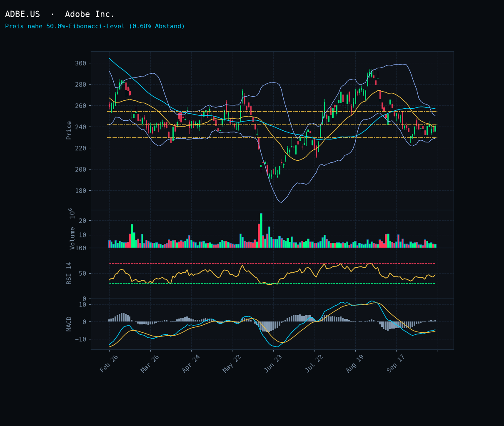504x426 pixels.
Task: Click the chart title "ADBE.US · Adobe Inc."
Action: [x=60, y=14]
